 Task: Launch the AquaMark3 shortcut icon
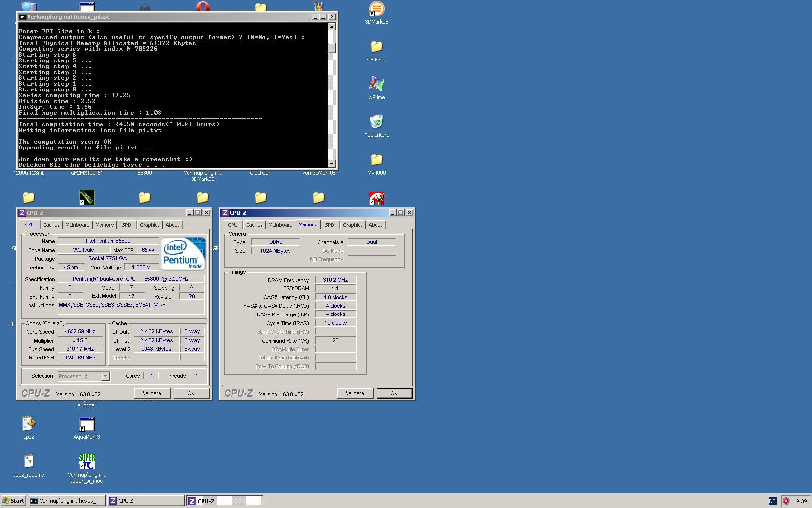tap(87, 424)
